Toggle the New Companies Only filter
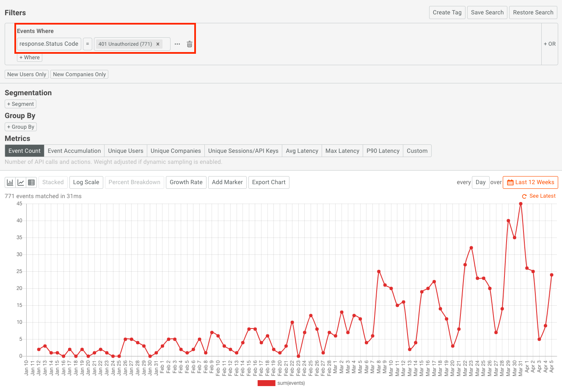 pos(80,75)
